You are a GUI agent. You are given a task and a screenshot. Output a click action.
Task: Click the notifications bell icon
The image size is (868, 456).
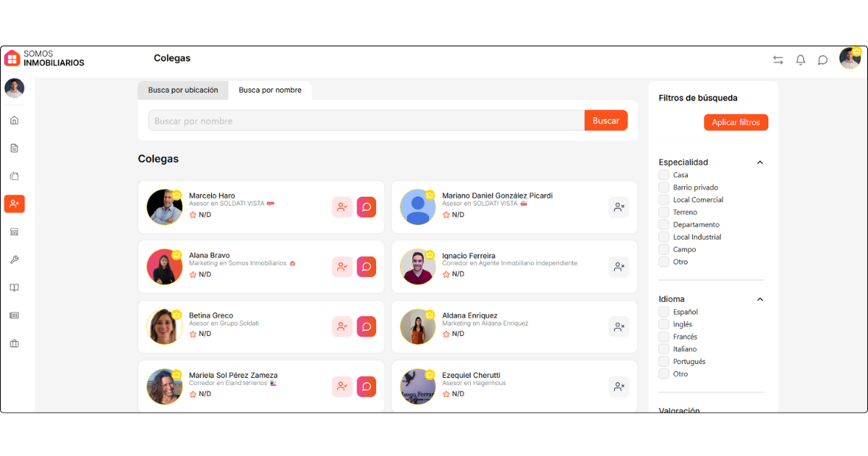click(801, 60)
